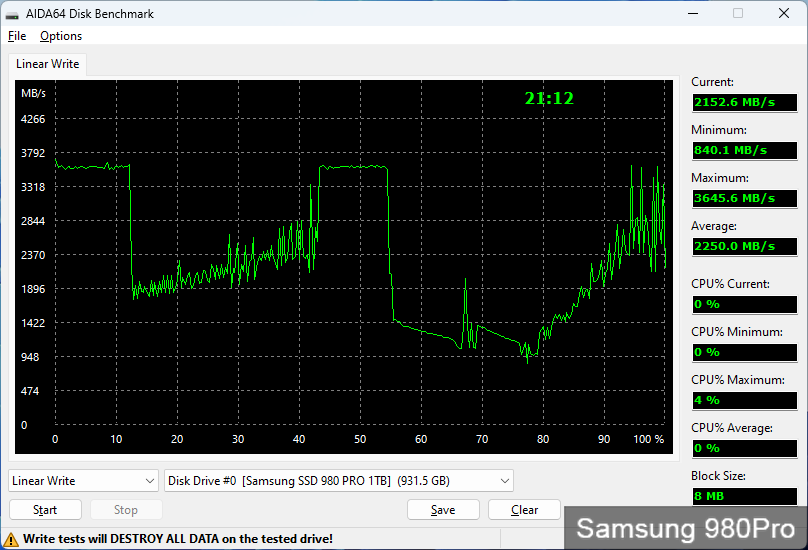The image size is (808, 550).
Task: Click the Average speed value 2250.0 MB/s
Action: click(745, 246)
